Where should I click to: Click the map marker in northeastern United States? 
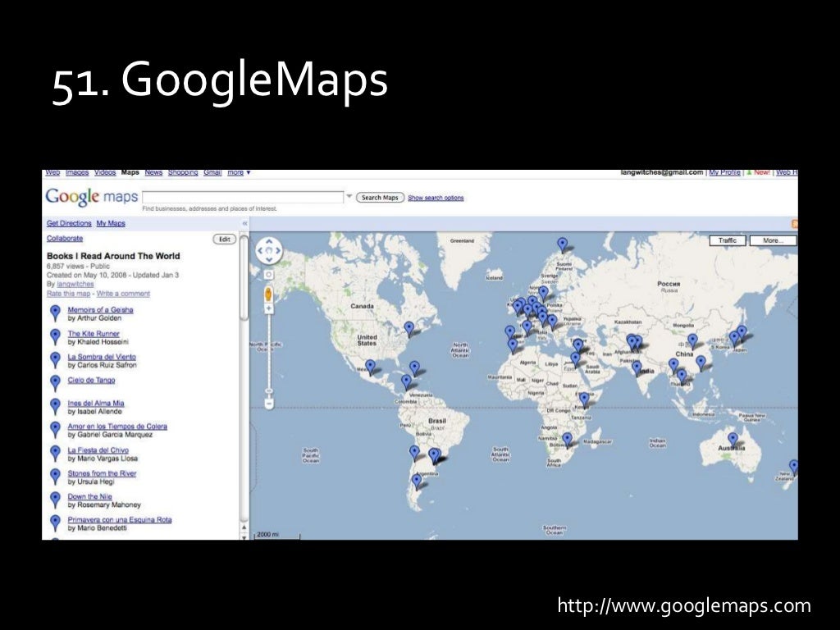[x=409, y=328]
